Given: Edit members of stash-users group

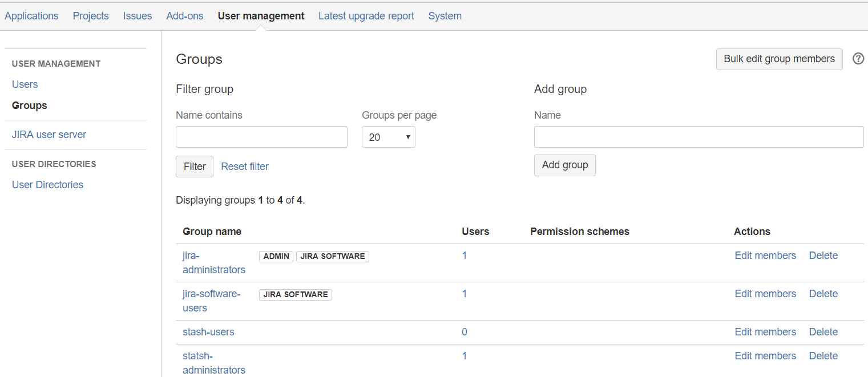Looking at the screenshot, I should pyautogui.click(x=765, y=332).
